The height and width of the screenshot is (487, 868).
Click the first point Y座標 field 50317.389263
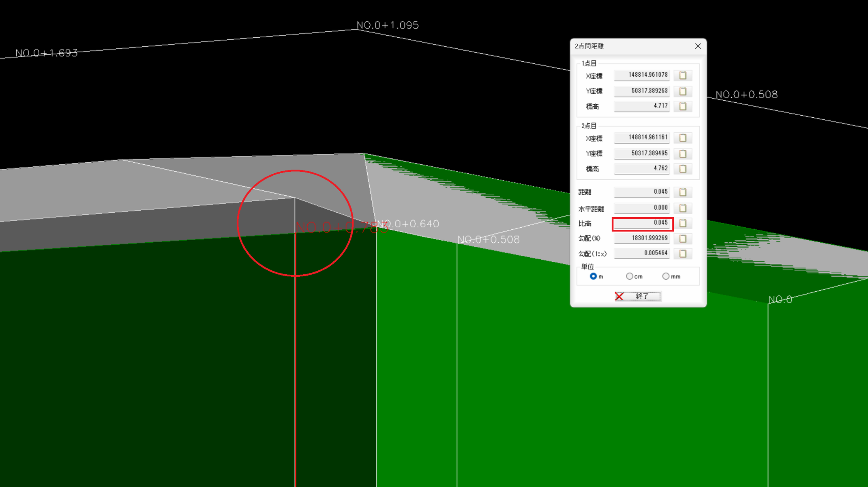(642, 91)
